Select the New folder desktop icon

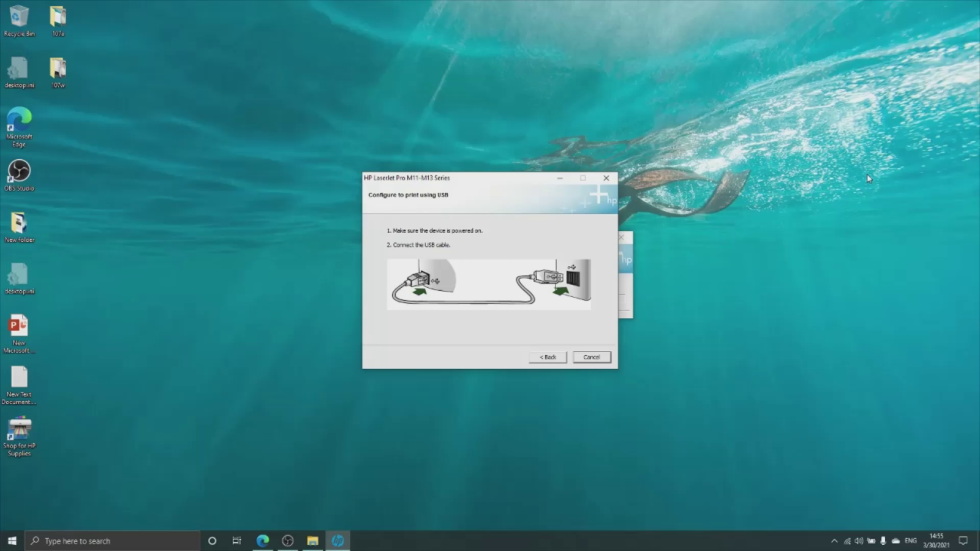(x=19, y=227)
